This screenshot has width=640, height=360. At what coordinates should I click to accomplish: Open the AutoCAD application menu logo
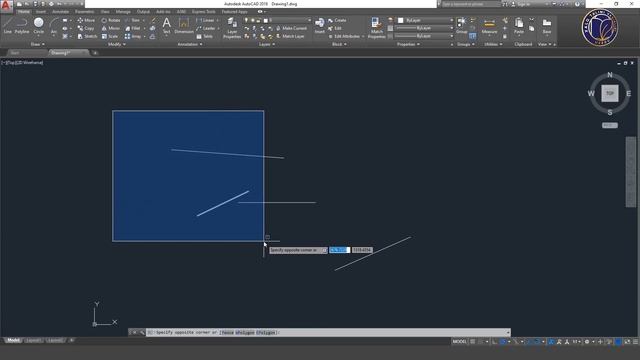pyautogui.click(x=6, y=5)
